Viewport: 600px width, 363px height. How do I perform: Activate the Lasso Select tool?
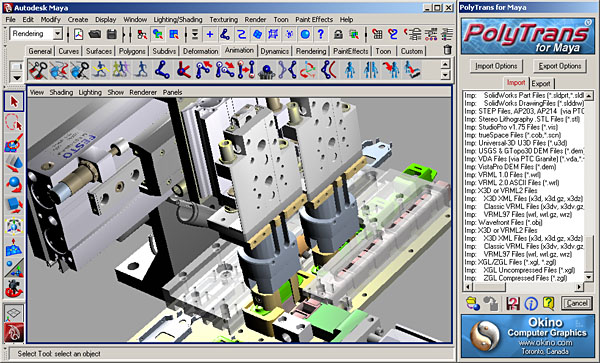pyautogui.click(x=14, y=122)
